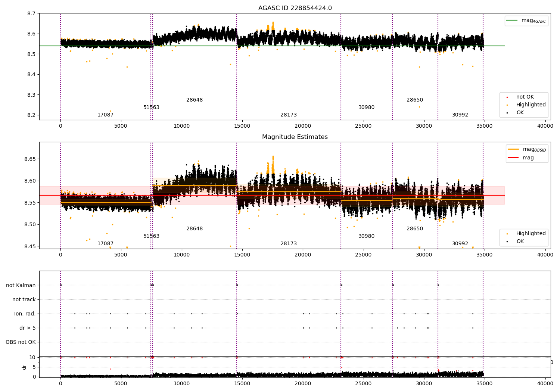
Task: Click the 8.65 y-axis tick in Magnitude Estimates
Action: pyautogui.click(x=30, y=159)
